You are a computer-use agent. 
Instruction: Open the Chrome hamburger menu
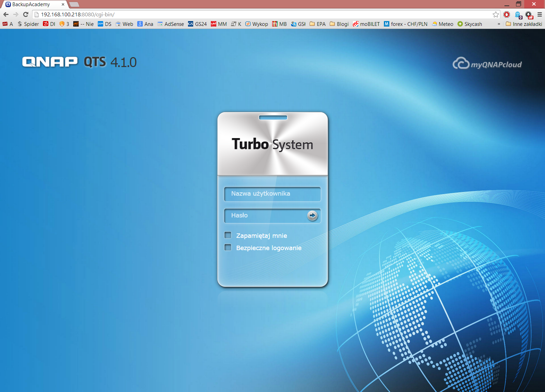tap(540, 14)
